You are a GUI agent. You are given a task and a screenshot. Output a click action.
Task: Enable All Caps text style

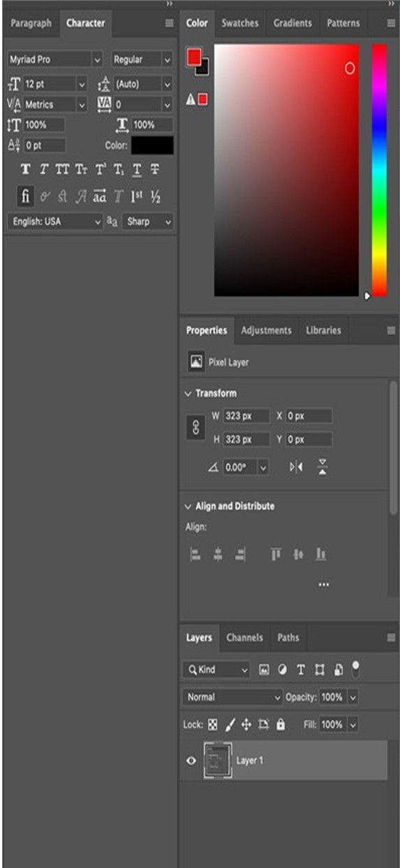(62, 169)
